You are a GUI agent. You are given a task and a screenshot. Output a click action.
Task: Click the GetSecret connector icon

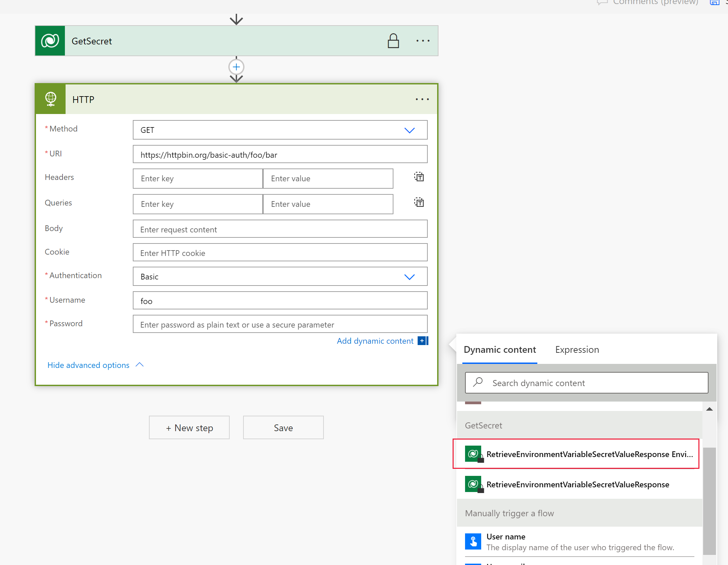pyautogui.click(x=51, y=41)
